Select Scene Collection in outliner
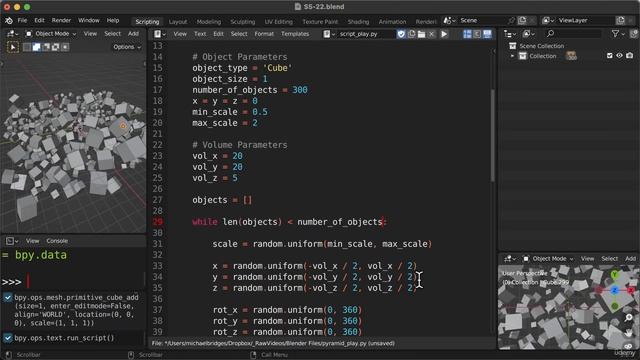 tap(541, 46)
